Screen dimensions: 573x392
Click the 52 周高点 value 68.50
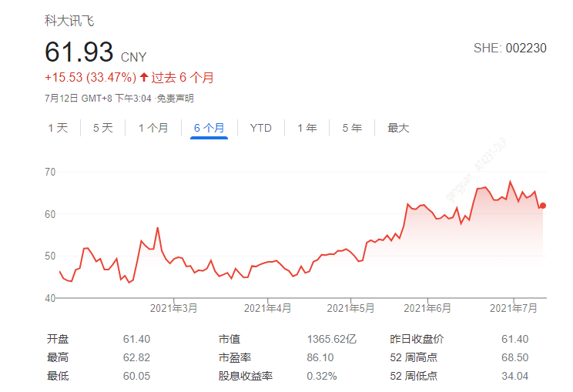coord(515,357)
